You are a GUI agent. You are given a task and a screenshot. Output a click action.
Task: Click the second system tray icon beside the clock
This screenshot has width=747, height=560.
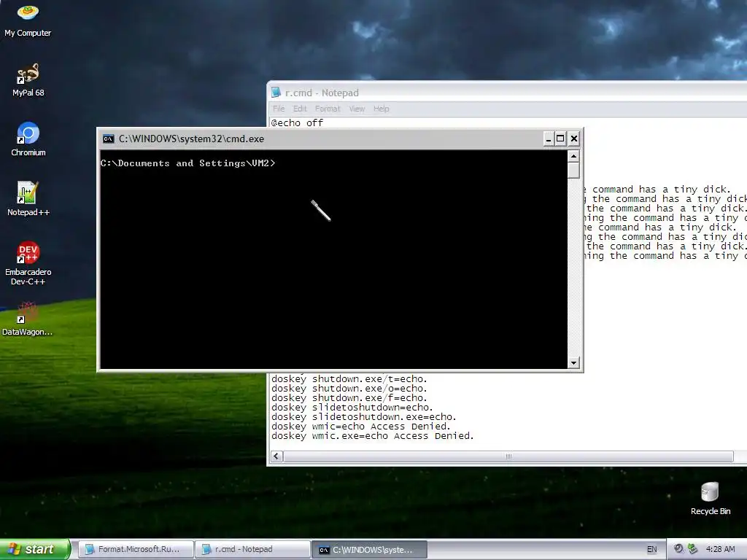[692, 549]
